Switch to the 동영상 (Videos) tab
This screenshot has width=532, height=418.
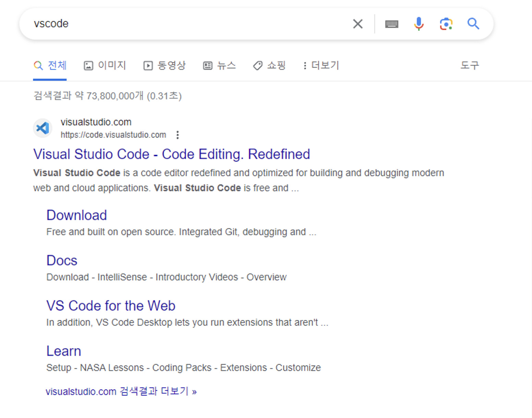pyautogui.click(x=165, y=65)
